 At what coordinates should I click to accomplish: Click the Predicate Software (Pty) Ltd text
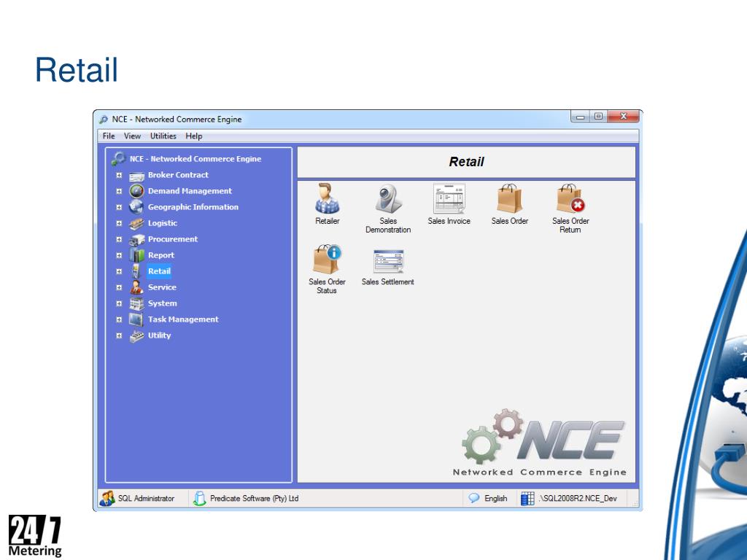(x=255, y=499)
